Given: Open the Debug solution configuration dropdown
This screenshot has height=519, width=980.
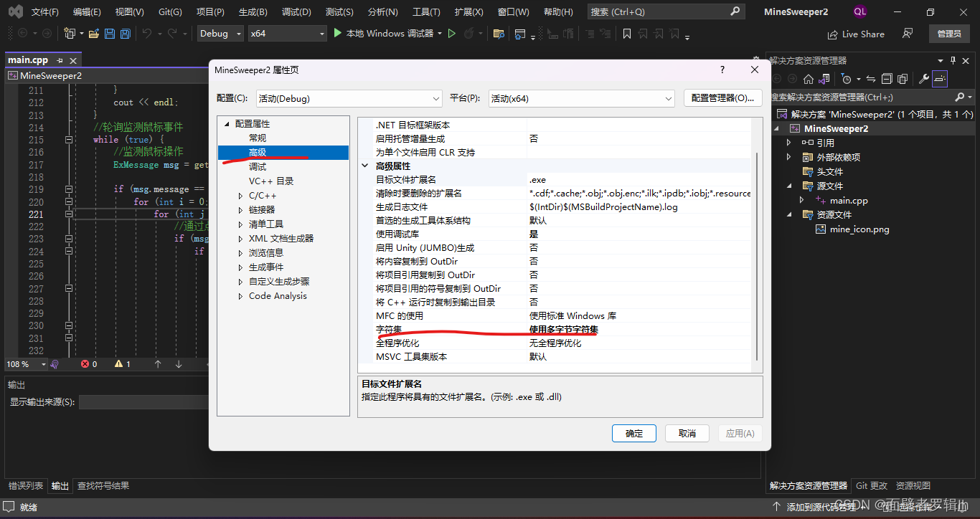Looking at the screenshot, I should [220, 34].
